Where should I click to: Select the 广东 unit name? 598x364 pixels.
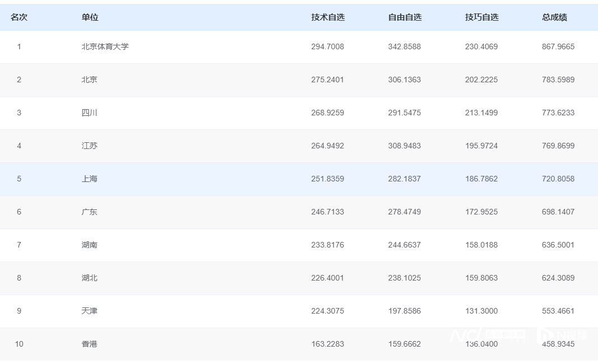[x=89, y=212]
